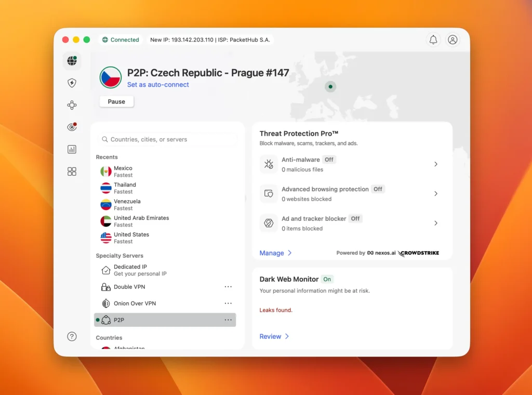This screenshot has height=395, width=532.
Task: Open Onion Over VPN three-dot menu
Action: click(228, 304)
